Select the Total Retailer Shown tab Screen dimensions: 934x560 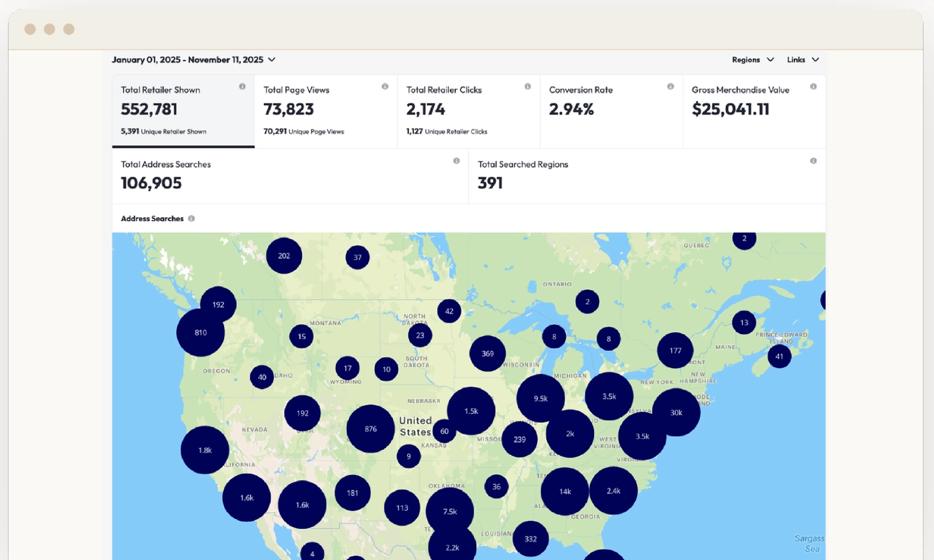point(183,111)
